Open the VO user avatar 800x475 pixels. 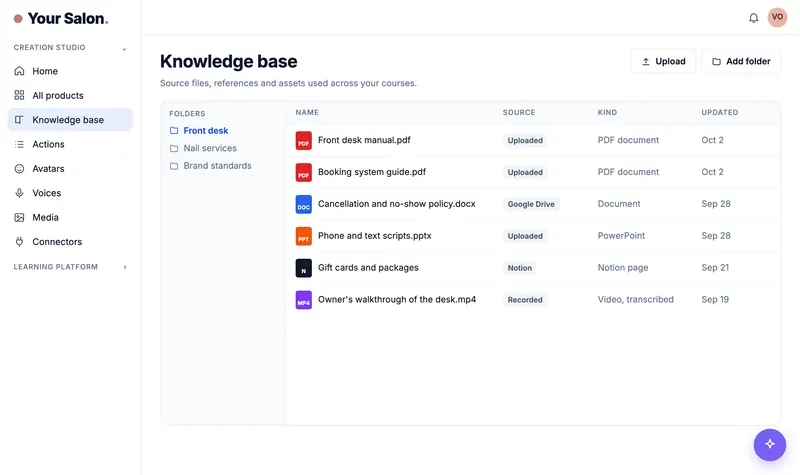777,17
